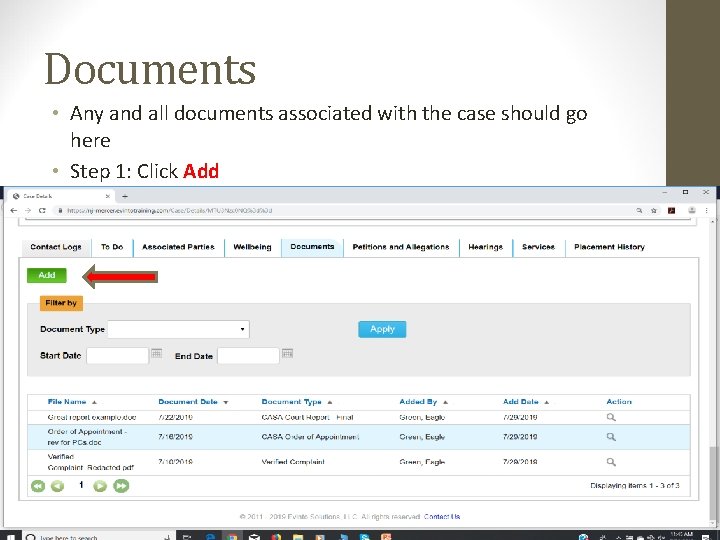Sort table by Document Type column
The image size is (720, 540).
point(292,402)
